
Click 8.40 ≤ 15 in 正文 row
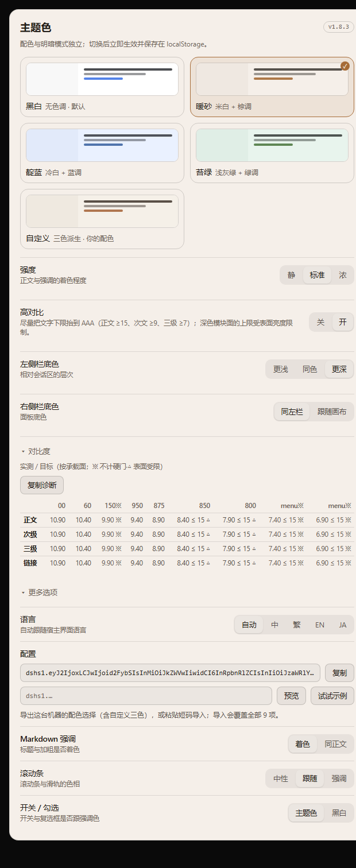pos(194,520)
